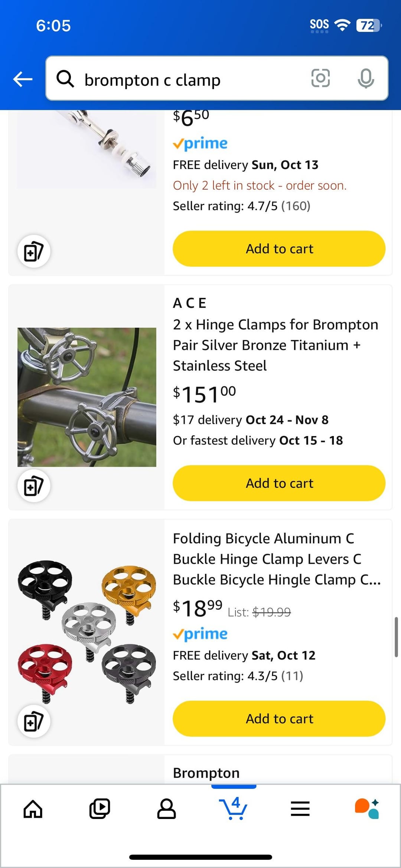Open the account profile tab
This screenshot has width=401, height=868.
[166, 808]
